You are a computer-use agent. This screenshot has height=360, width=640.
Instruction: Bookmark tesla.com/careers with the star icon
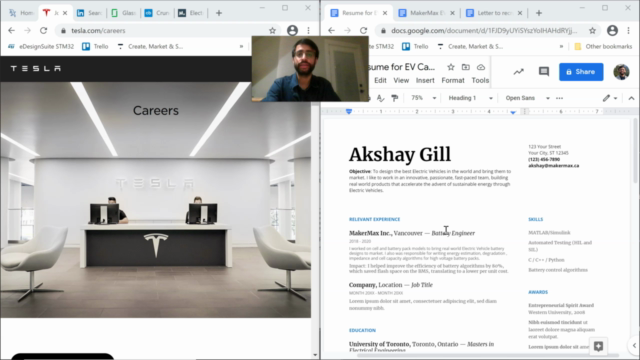coord(272,31)
